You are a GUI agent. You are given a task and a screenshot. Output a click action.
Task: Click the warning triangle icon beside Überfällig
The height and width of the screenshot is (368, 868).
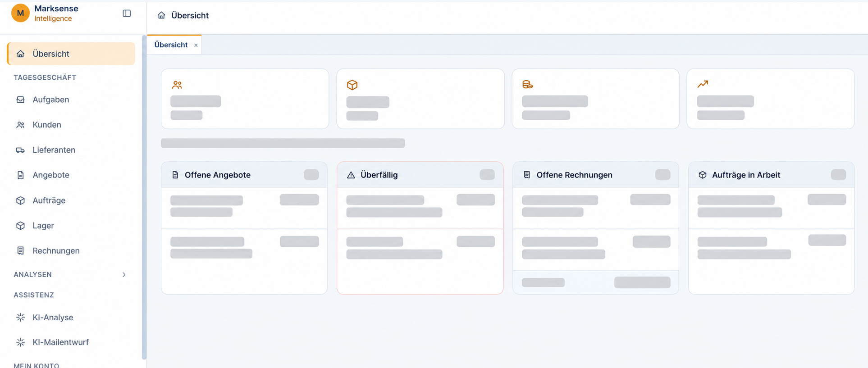pos(351,175)
